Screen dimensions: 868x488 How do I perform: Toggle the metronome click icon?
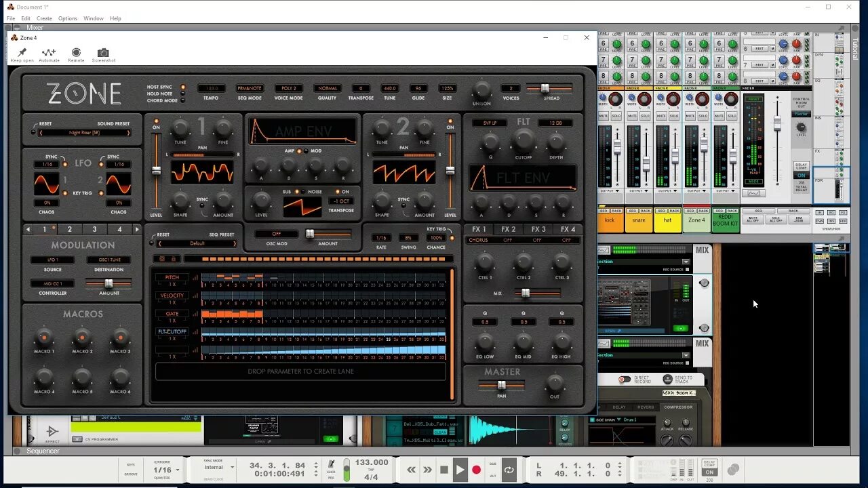332,464
